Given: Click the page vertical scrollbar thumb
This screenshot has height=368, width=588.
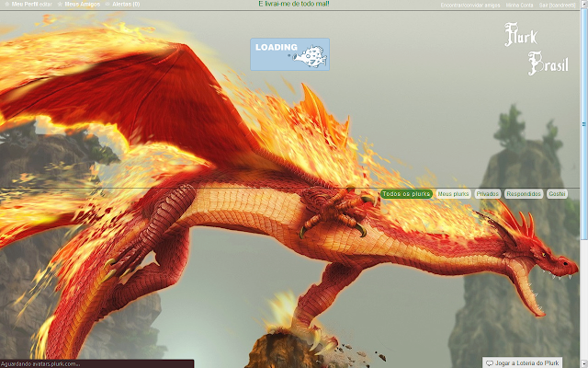Looking at the screenshot, I should [x=584, y=124].
